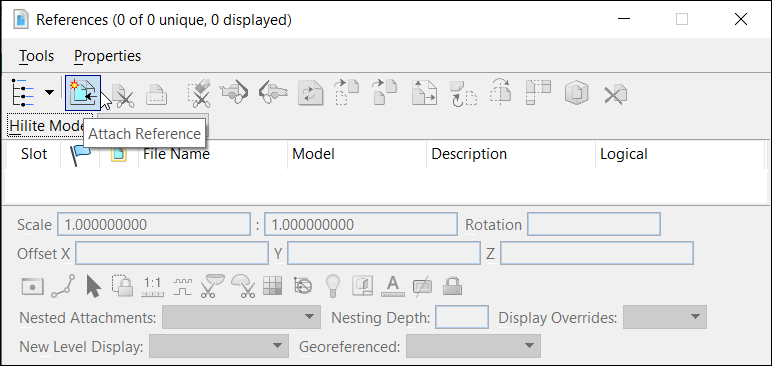Click the Rotation input field
The image size is (772, 366).
click(594, 225)
